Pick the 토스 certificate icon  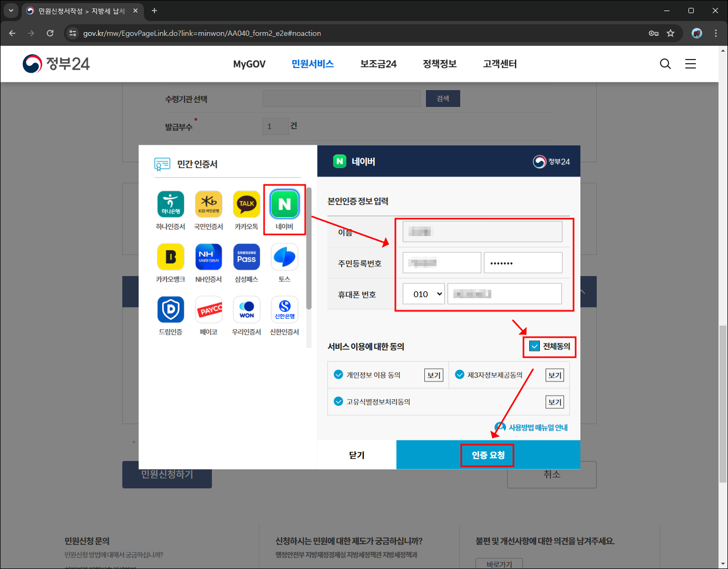tap(285, 257)
